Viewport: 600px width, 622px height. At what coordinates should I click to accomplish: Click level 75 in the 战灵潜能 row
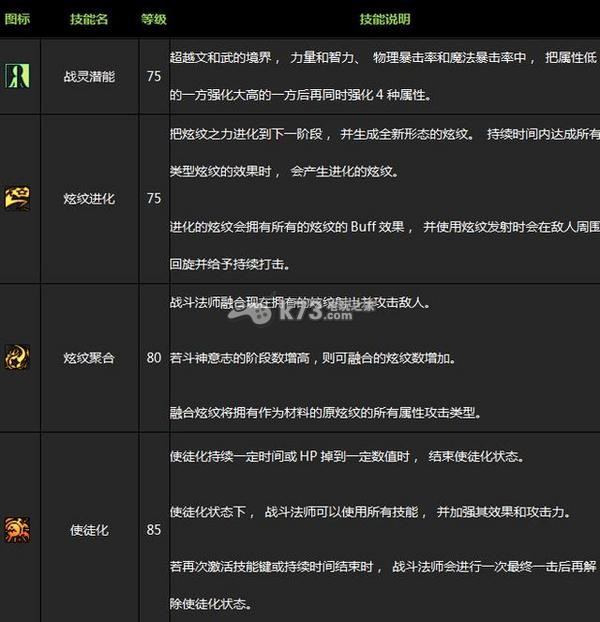[x=154, y=76]
